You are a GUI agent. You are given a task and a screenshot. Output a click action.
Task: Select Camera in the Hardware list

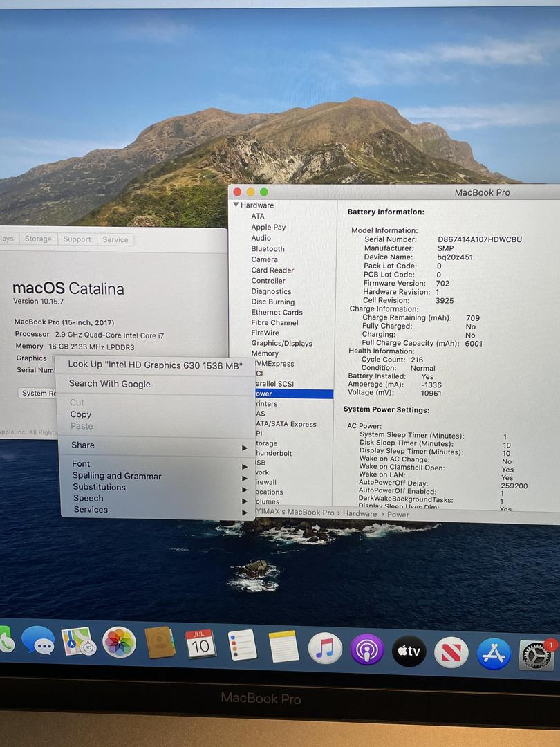click(264, 259)
